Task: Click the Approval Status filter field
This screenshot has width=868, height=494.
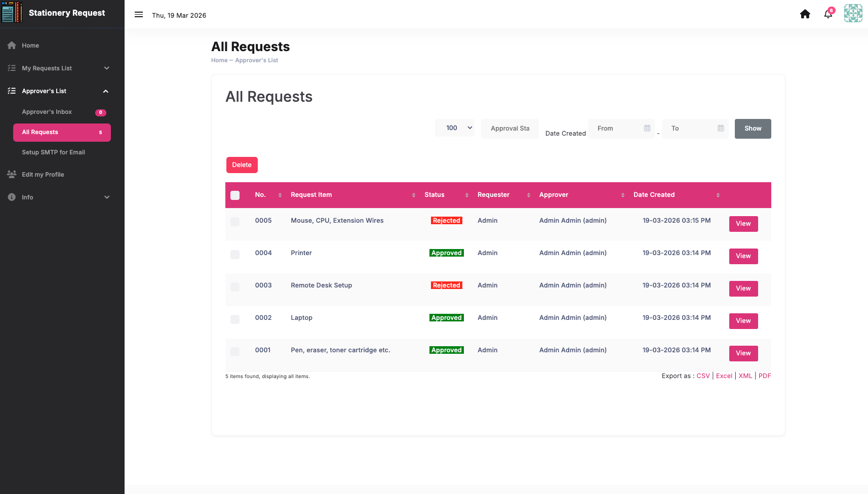Action: 510,129
